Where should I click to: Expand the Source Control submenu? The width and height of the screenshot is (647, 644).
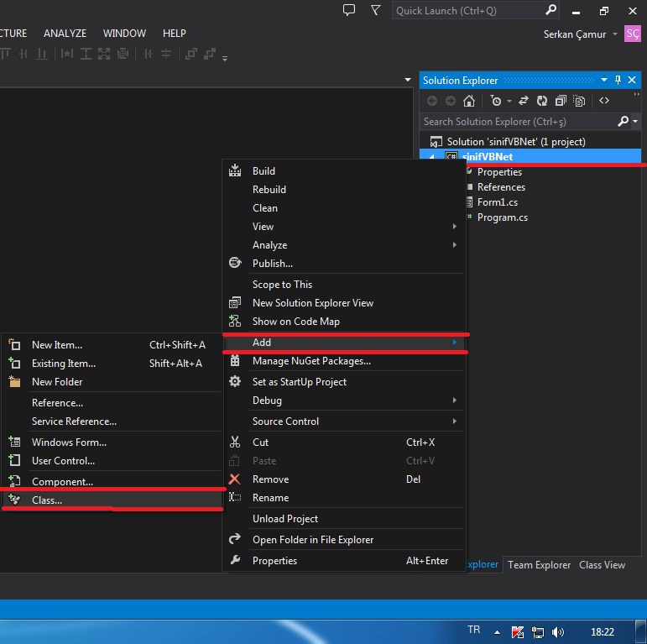click(x=454, y=421)
